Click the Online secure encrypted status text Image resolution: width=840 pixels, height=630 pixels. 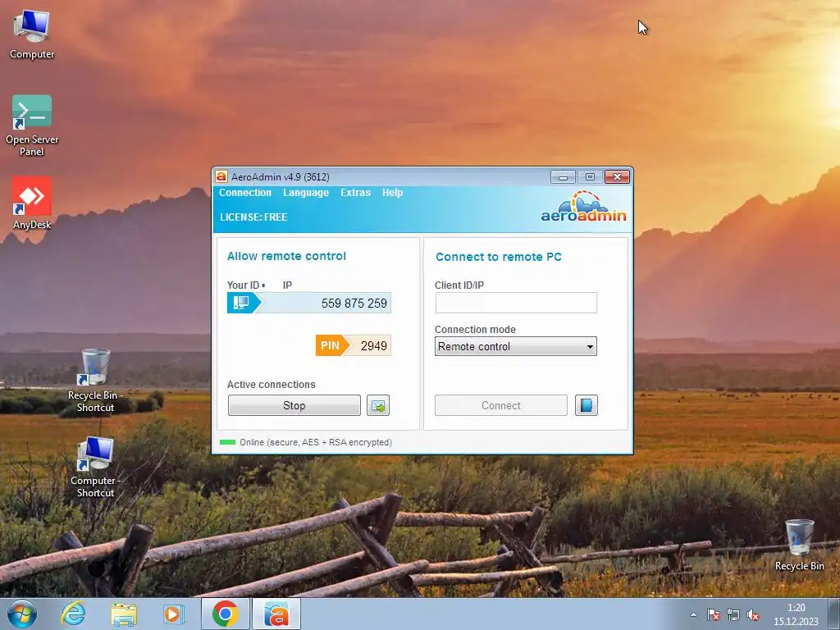click(x=316, y=442)
